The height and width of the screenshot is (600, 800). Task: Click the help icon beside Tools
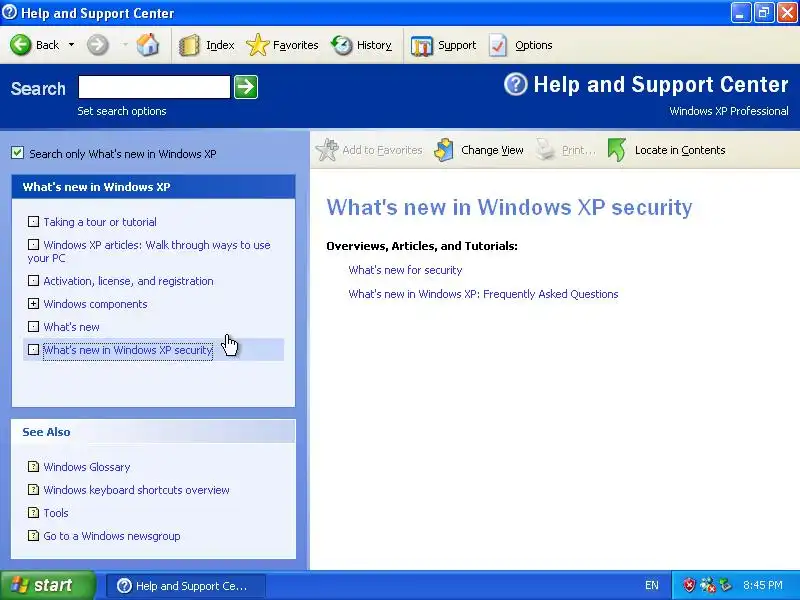(33, 512)
